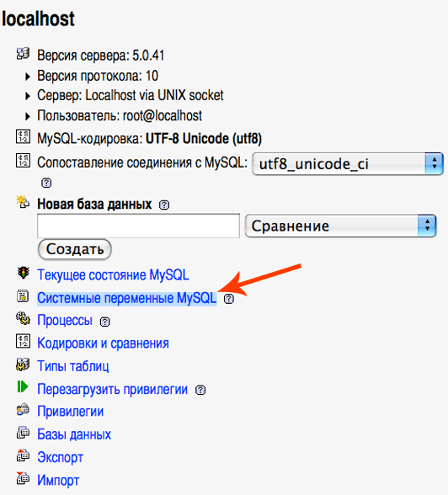448x495 pixels.
Task: Click the Привилегии users icon
Action: pyautogui.click(x=23, y=410)
